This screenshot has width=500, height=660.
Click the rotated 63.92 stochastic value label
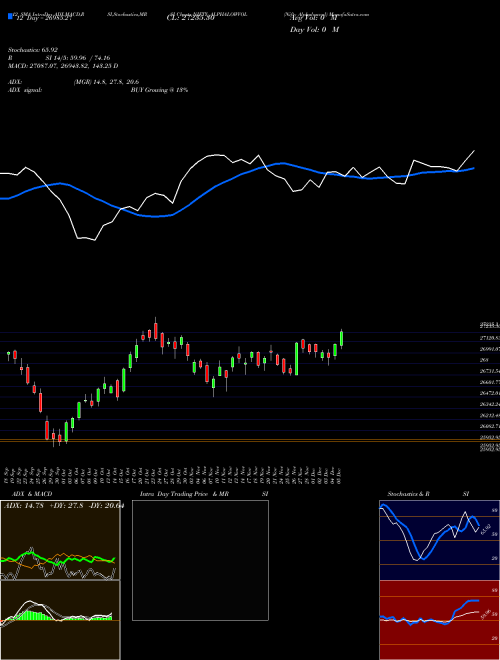click(x=486, y=528)
